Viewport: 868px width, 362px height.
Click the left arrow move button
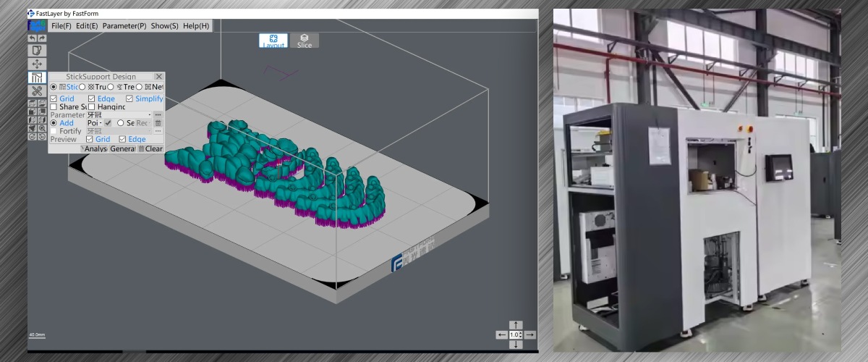pyautogui.click(x=501, y=334)
